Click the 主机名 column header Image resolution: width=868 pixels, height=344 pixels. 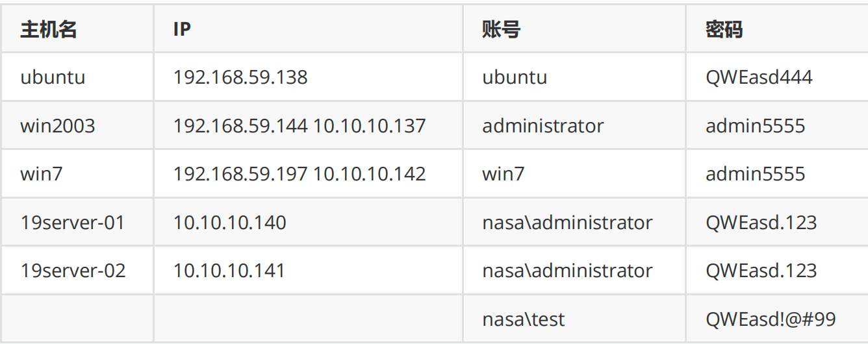[x=49, y=30]
